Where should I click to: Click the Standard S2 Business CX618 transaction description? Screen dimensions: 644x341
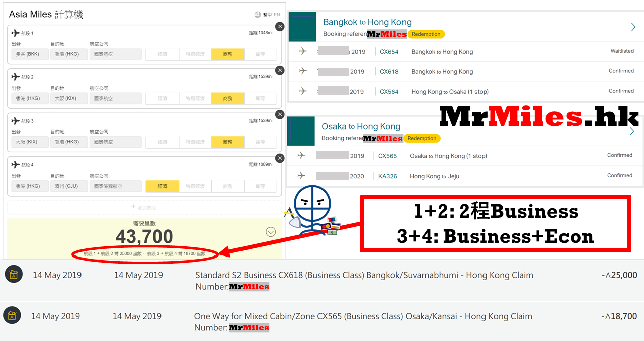pos(364,281)
